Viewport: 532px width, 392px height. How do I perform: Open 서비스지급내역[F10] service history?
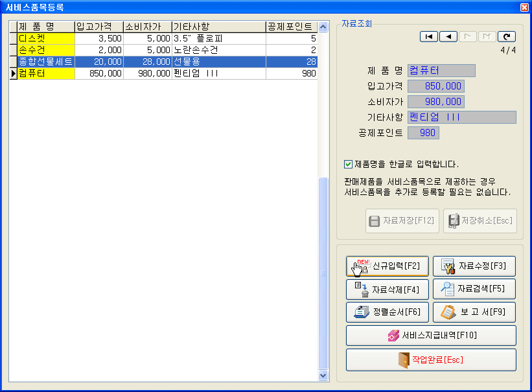pos(431,336)
